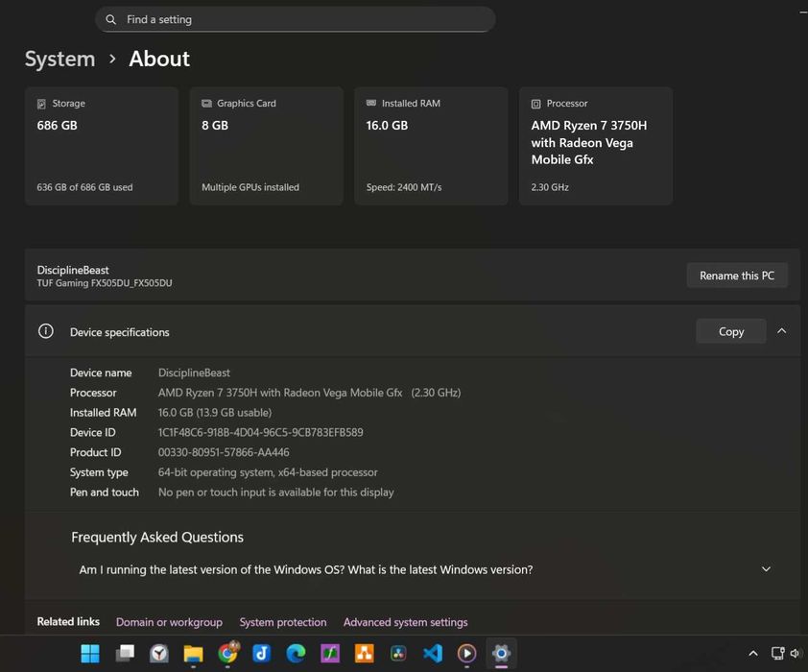Image resolution: width=808 pixels, height=672 pixels.
Task: Launch Microsoft Edge from taskbar
Action: coord(296,654)
